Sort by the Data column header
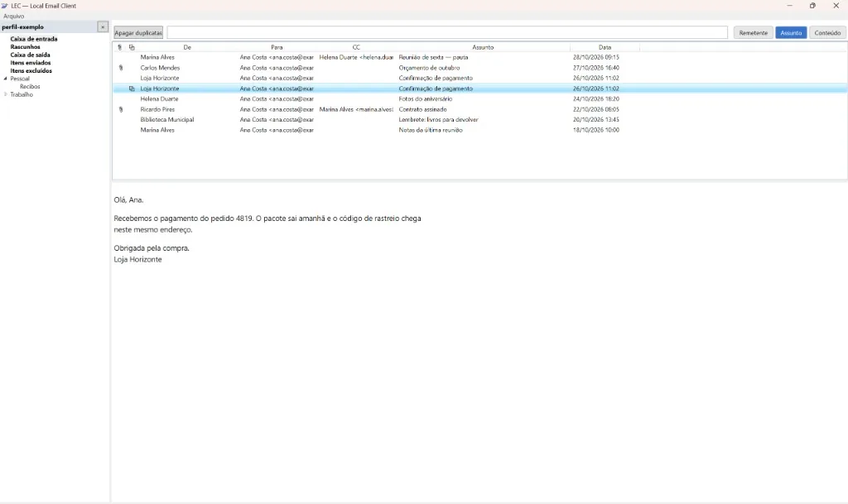Viewport: 848px width, 504px height. 605,47
